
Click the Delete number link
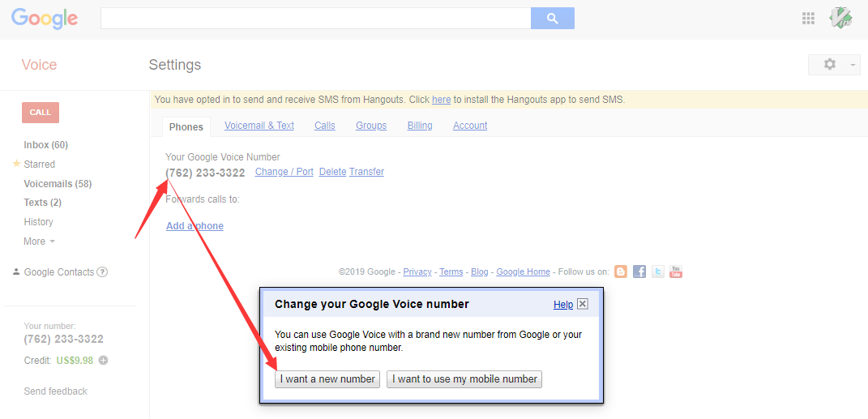333,172
